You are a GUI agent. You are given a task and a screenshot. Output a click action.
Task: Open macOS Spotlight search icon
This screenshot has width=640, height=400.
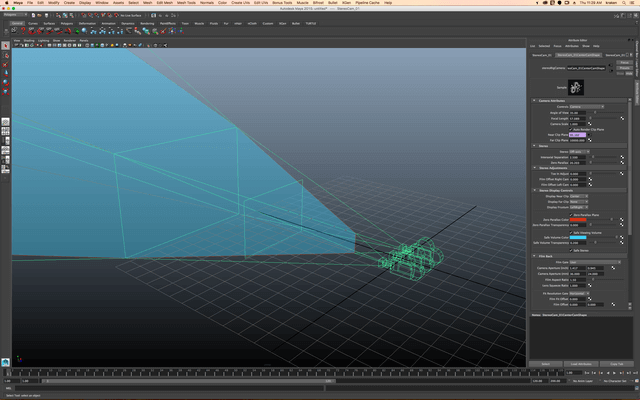pyautogui.click(x=624, y=2)
